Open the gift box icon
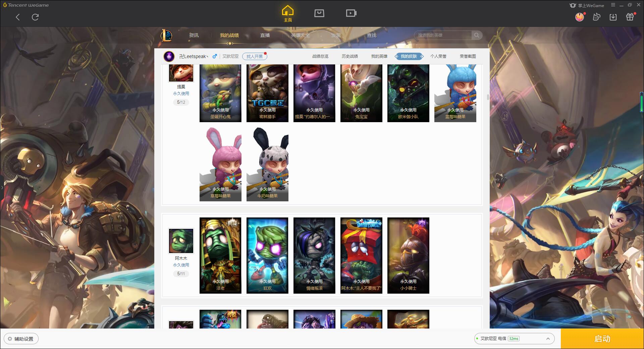Viewport: 644px width, 349px height. pos(630,17)
